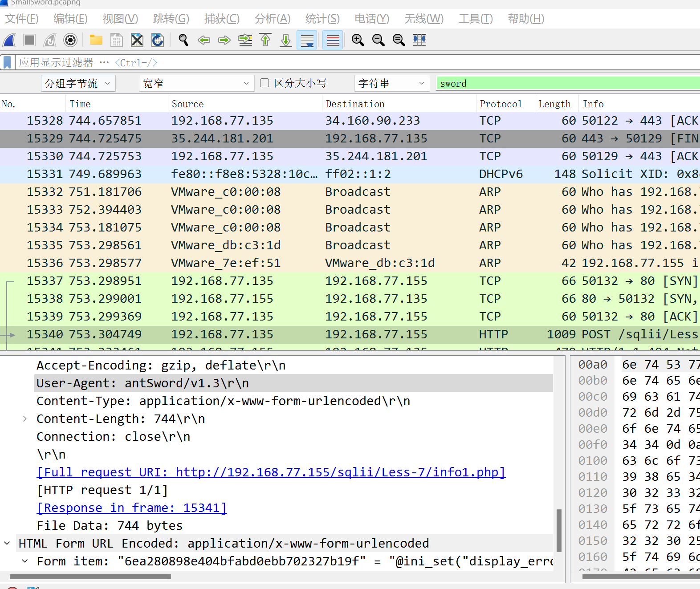Enable case sensitive search checkbox
The image size is (700, 589).
(265, 83)
